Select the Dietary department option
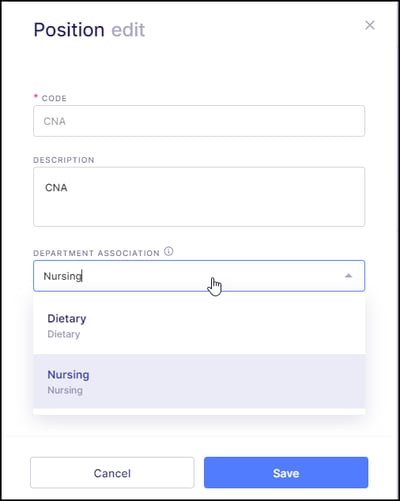The width and height of the screenshot is (400, 501). click(199, 326)
